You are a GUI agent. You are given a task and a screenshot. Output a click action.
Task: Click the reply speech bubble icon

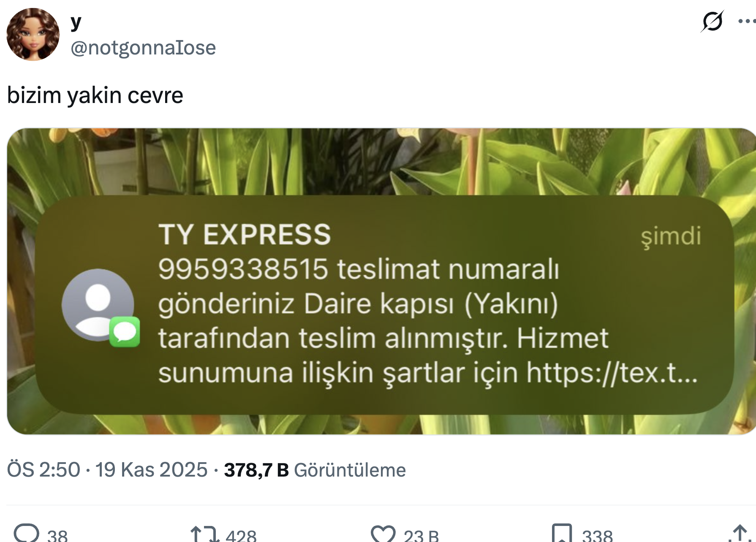(26, 534)
